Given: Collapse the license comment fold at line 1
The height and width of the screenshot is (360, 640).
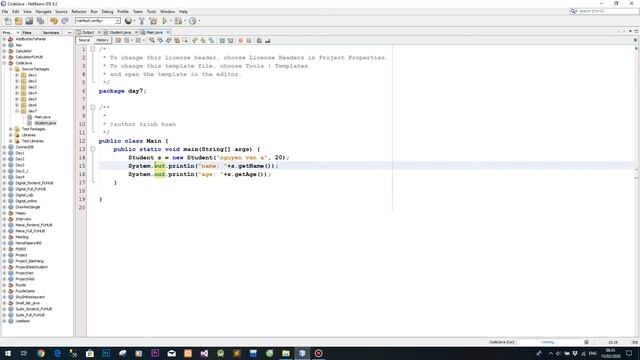Looking at the screenshot, I should pyautogui.click(x=93, y=49).
